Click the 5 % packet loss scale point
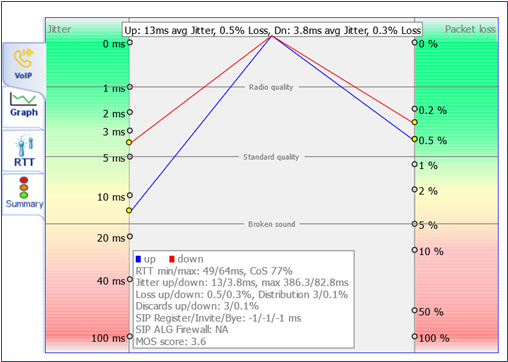This screenshot has height=362, width=508. click(414, 224)
